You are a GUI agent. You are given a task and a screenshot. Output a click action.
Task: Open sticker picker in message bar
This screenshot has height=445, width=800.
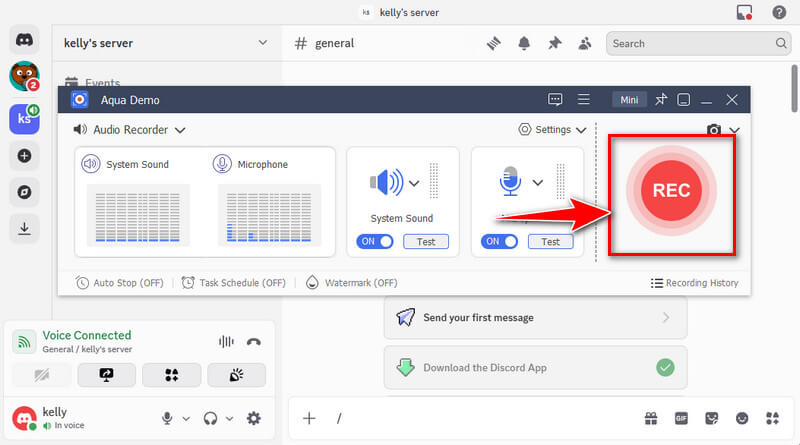point(711,418)
